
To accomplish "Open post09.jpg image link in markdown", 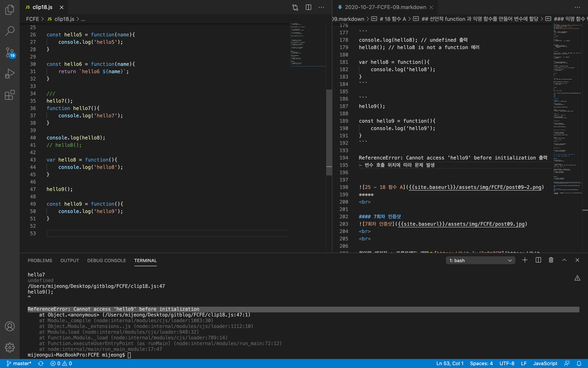I will [461, 224].
